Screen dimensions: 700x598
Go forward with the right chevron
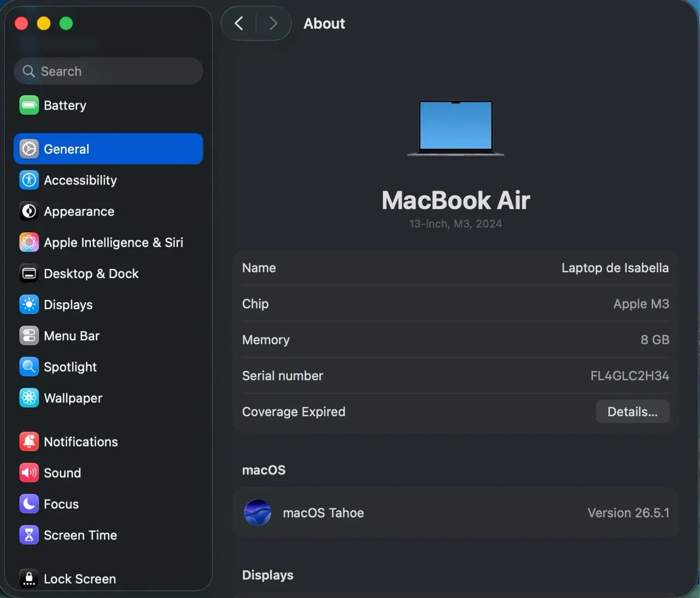pos(273,24)
